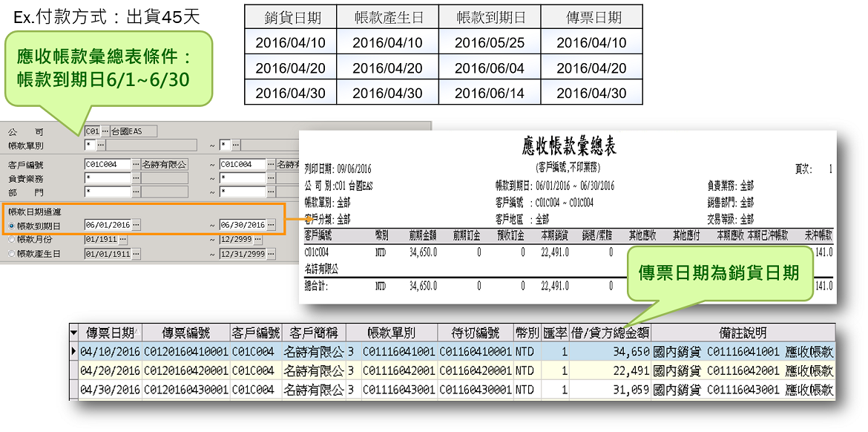Click the starting 客戶編號 input with C01C004

[x=108, y=165]
